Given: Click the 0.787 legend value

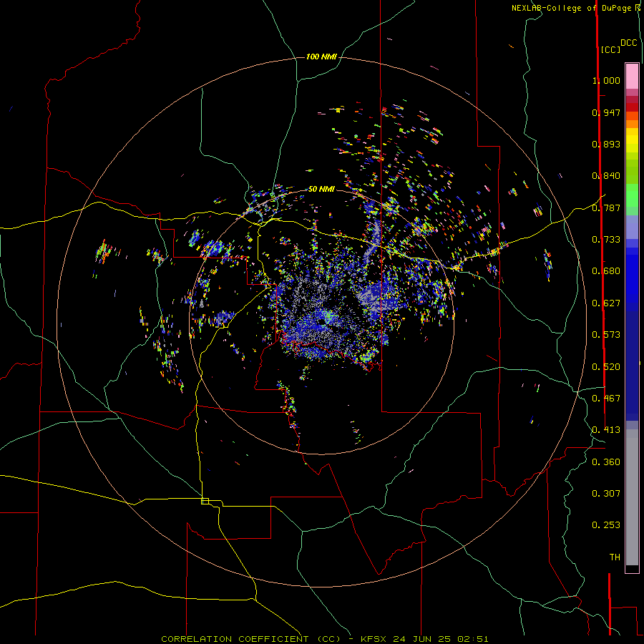Looking at the screenshot, I should (606, 208).
